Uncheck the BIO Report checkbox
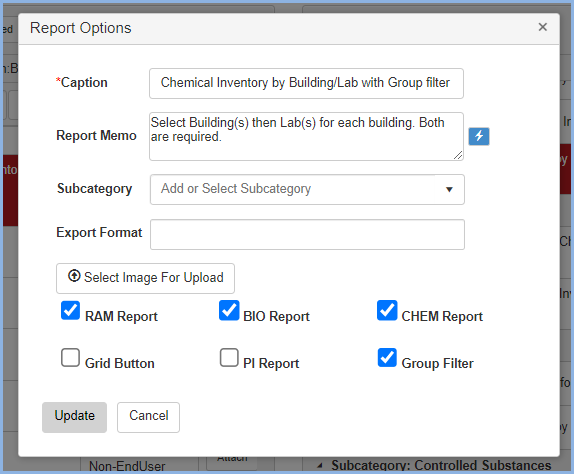This screenshot has width=574, height=474. point(229,310)
